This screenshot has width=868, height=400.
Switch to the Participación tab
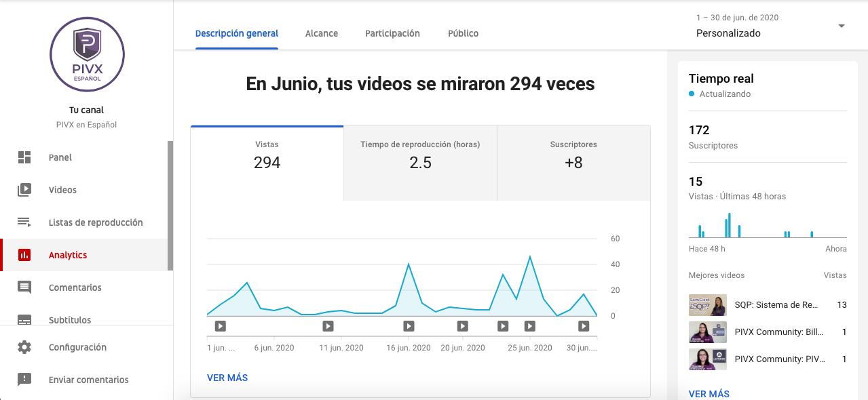click(392, 33)
